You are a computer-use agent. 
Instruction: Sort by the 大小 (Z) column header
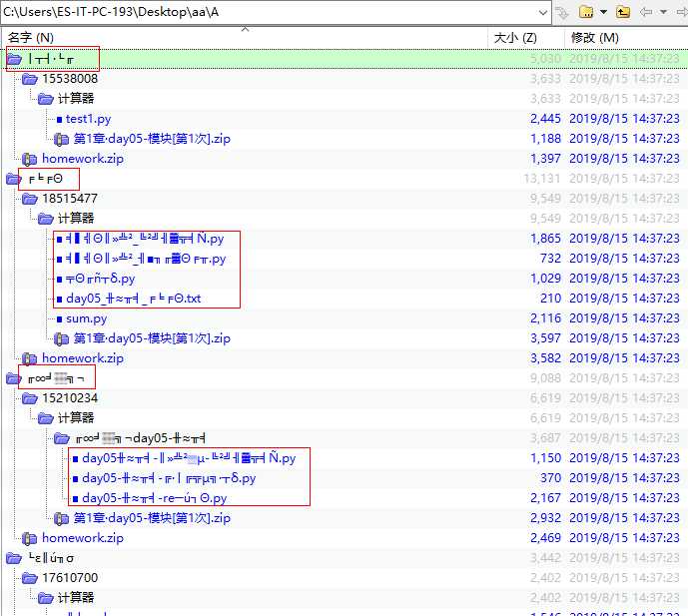515,38
